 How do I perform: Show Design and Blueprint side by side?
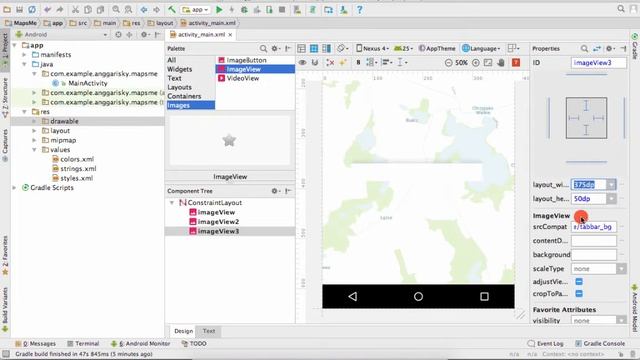click(326, 49)
